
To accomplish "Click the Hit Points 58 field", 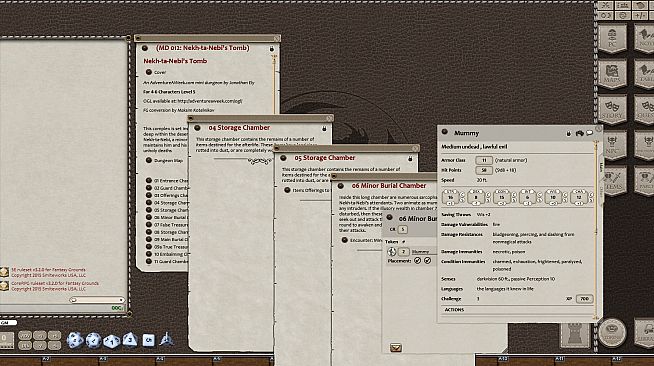I will coord(484,170).
